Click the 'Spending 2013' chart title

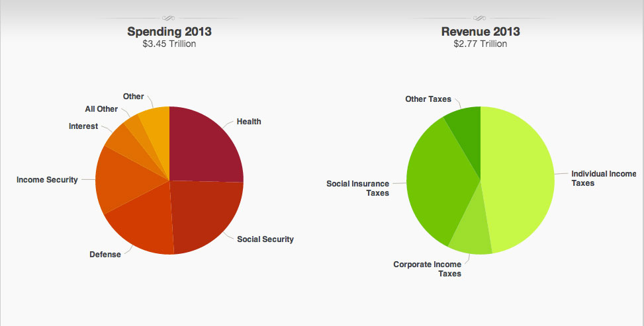click(169, 31)
